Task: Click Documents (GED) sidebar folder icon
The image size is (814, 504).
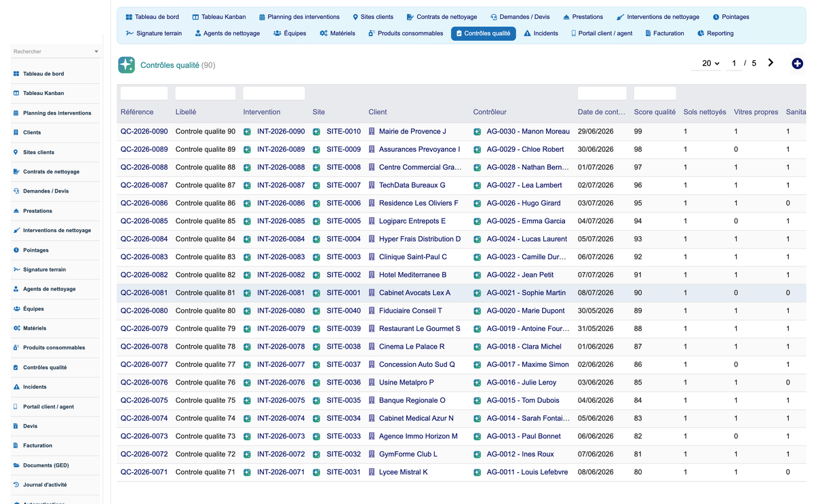Action: 16,465
